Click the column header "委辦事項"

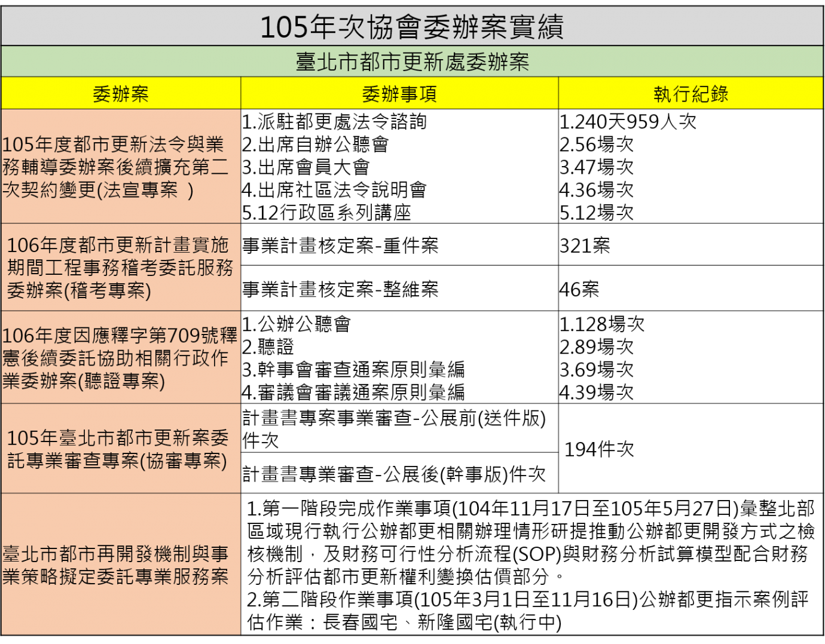tap(399, 94)
